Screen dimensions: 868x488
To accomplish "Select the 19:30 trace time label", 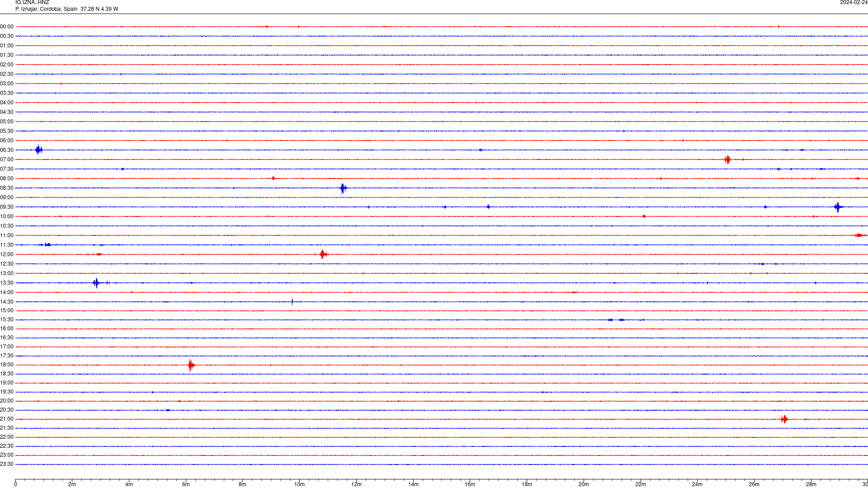I will pos(7,392).
